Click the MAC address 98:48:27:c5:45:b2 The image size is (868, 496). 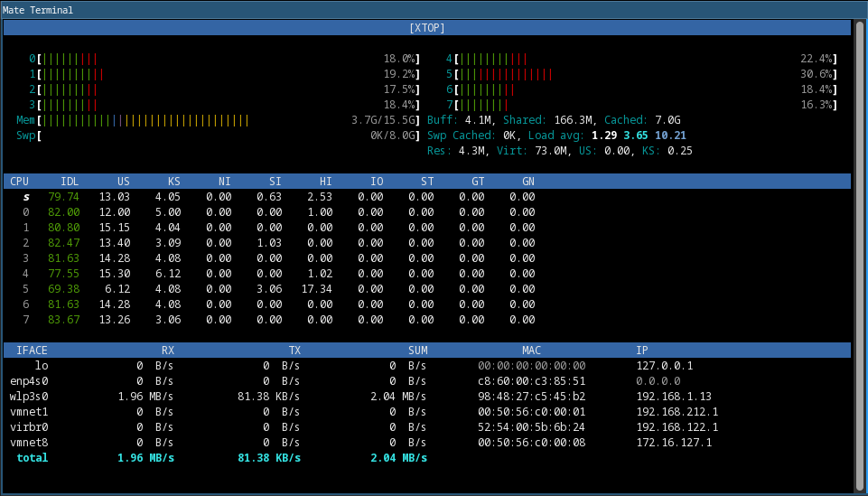531,397
